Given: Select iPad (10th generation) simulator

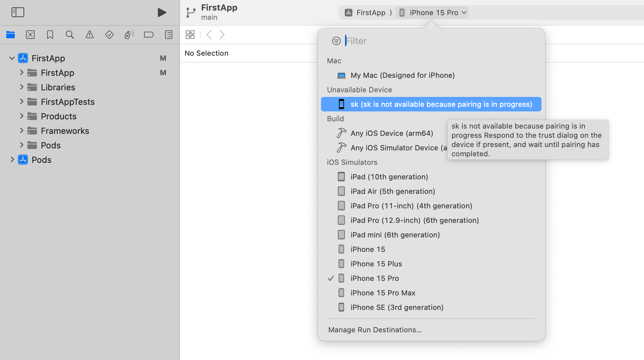Looking at the screenshot, I should click(x=431, y=177).
